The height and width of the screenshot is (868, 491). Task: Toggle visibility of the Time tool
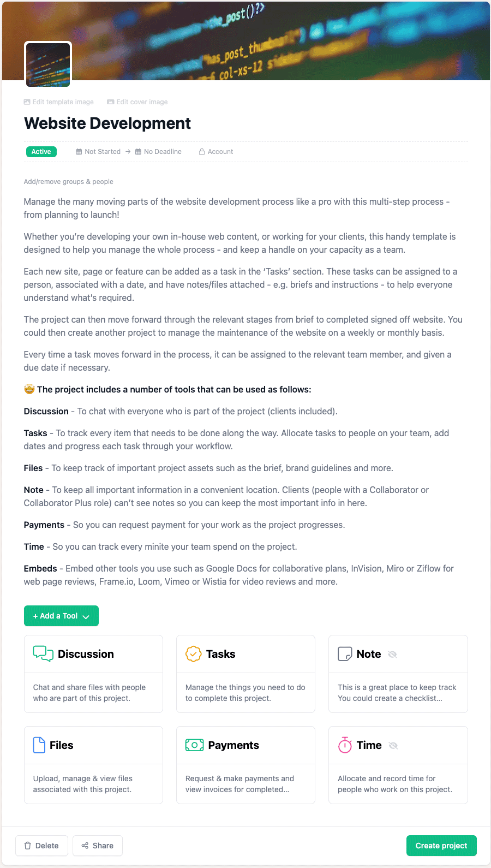click(x=394, y=745)
